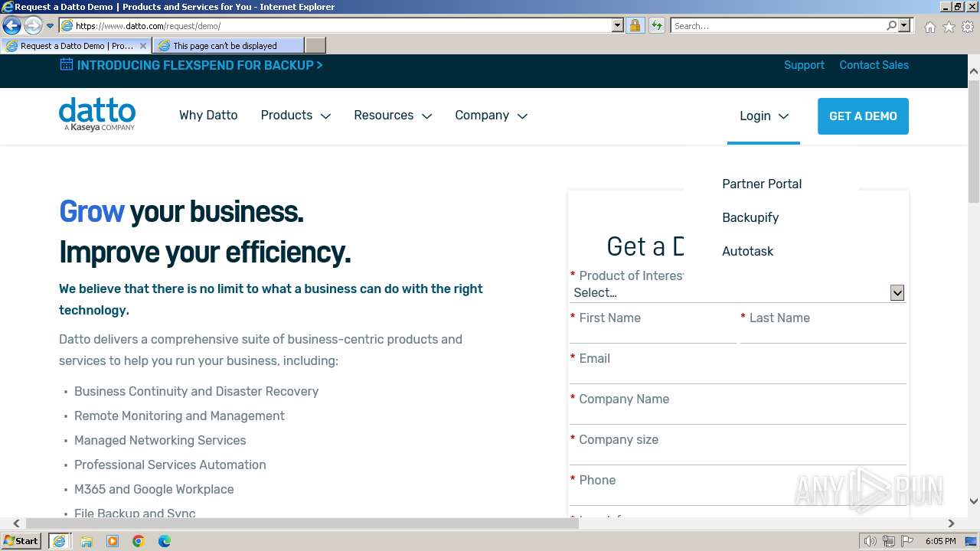Open a new blank tab
Viewport: 980px width, 551px height.
[x=315, y=46]
